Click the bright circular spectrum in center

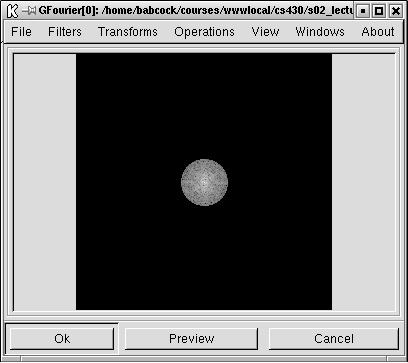[x=204, y=182]
